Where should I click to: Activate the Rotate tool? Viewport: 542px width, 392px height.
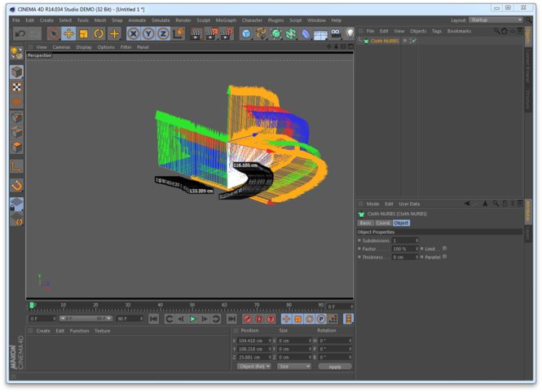(x=99, y=34)
